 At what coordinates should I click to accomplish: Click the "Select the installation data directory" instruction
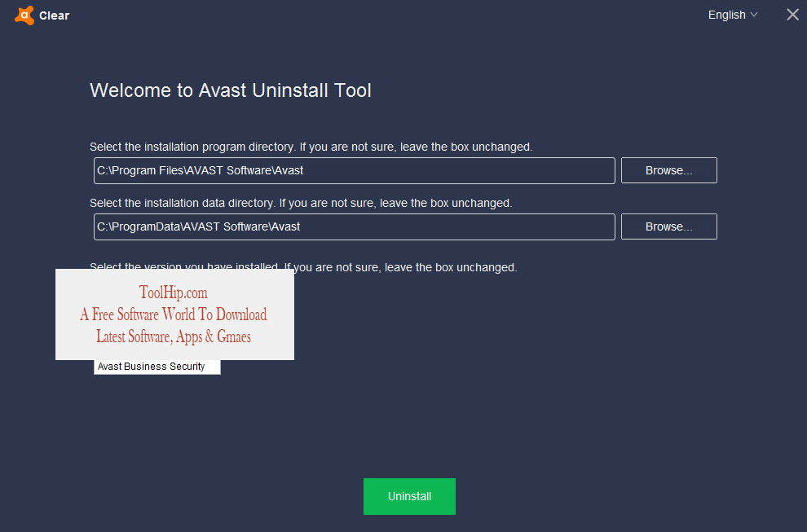pyautogui.click(x=301, y=203)
